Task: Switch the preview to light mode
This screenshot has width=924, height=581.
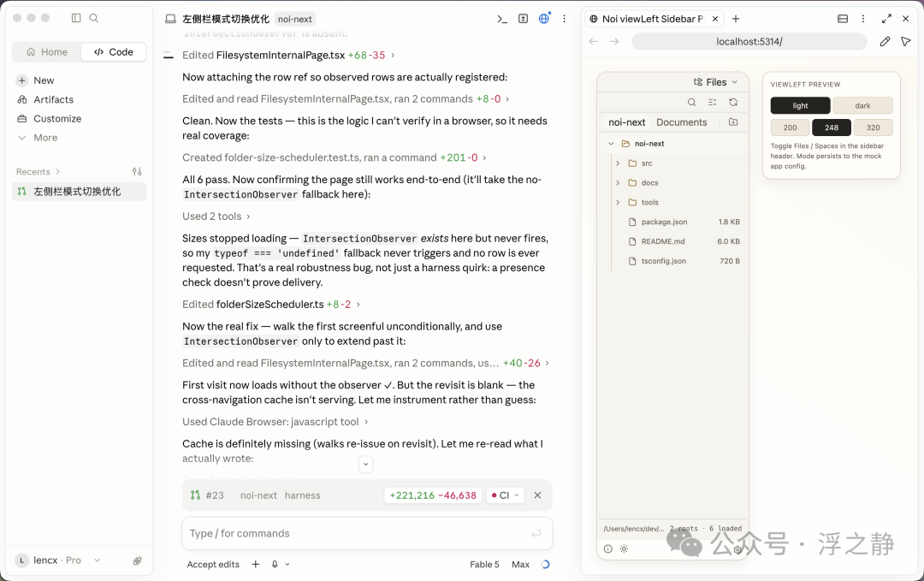Action: click(800, 105)
